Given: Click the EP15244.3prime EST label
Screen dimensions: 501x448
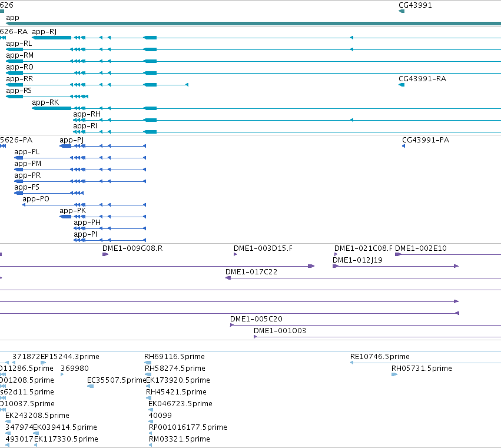Looking at the screenshot, I should 69,357.
